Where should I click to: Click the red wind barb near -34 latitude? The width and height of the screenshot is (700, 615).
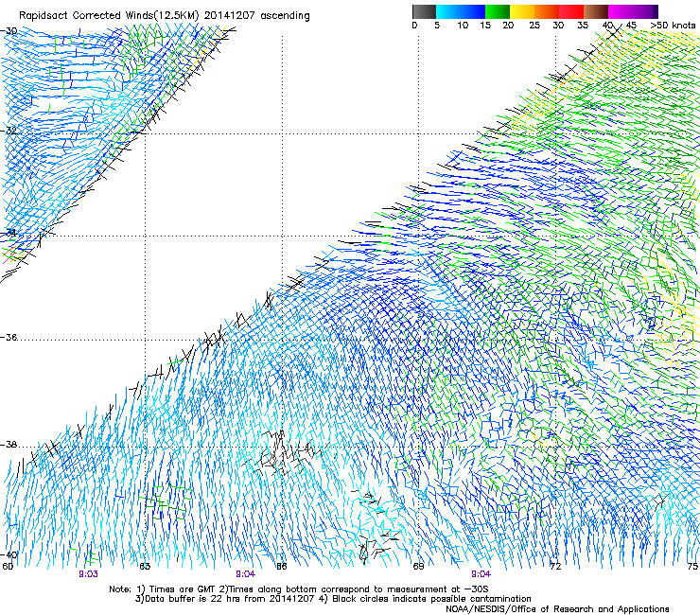coord(9,256)
